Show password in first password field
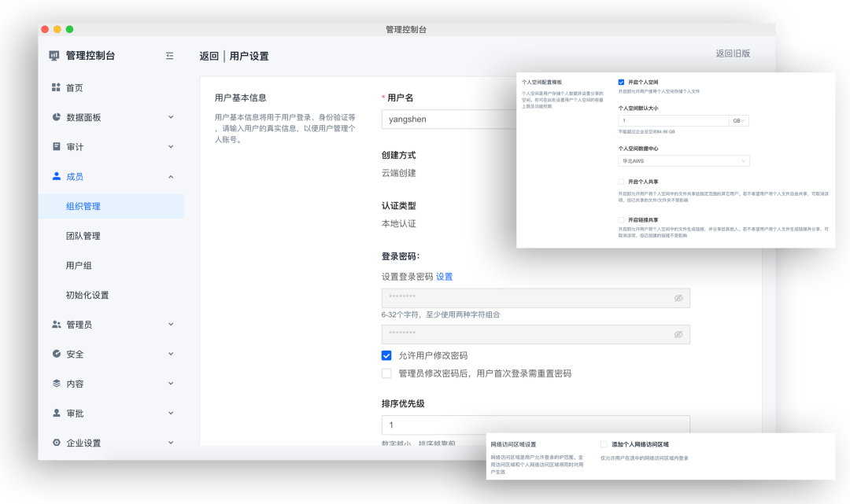Image resolution: width=850 pixels, height=504 pixels. tap(678, 298)
